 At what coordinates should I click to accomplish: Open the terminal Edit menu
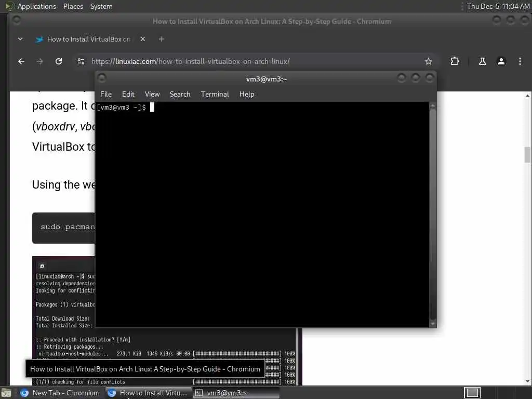[x=128, y=95]
